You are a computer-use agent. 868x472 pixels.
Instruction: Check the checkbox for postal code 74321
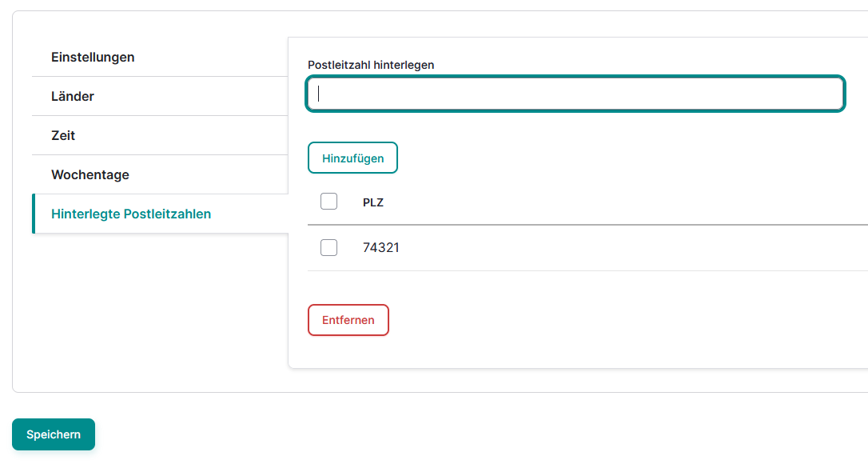(328, 248)
